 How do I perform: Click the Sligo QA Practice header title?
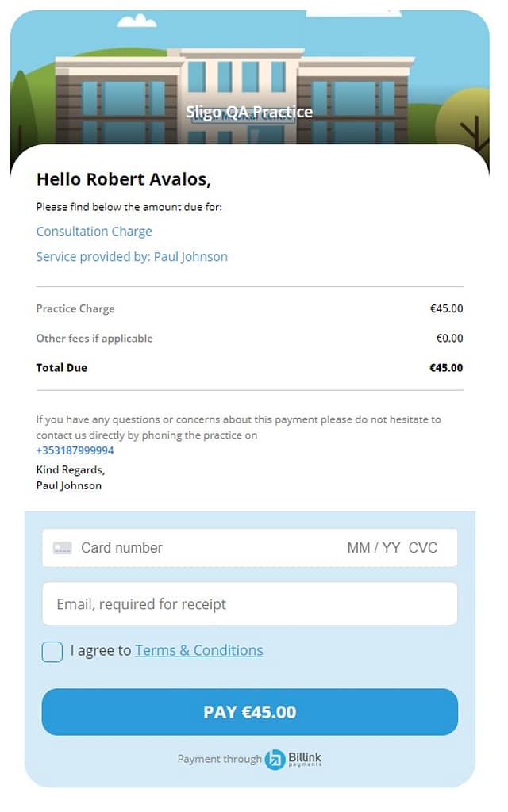pyautogui.click(x=249, y=112)
